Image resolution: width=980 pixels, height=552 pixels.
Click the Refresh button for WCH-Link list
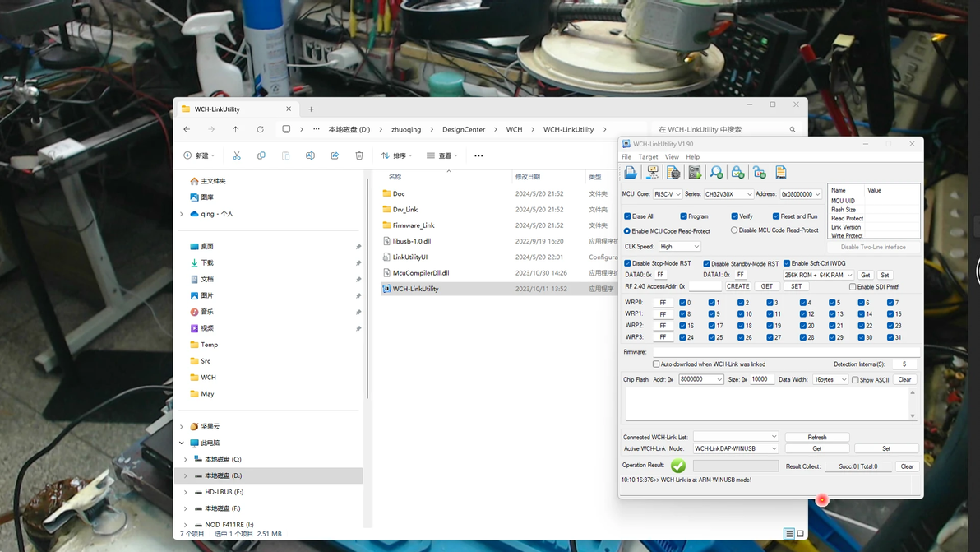tap(816, 438)
